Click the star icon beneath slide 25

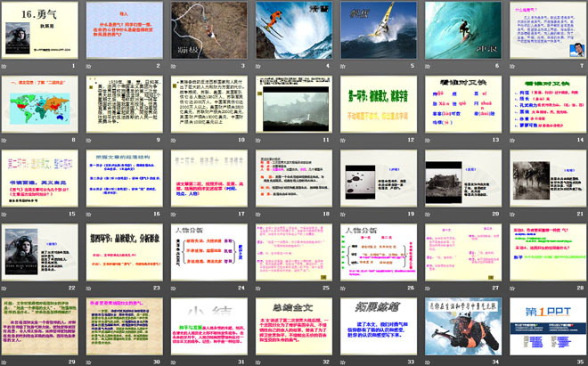point(258,289)
